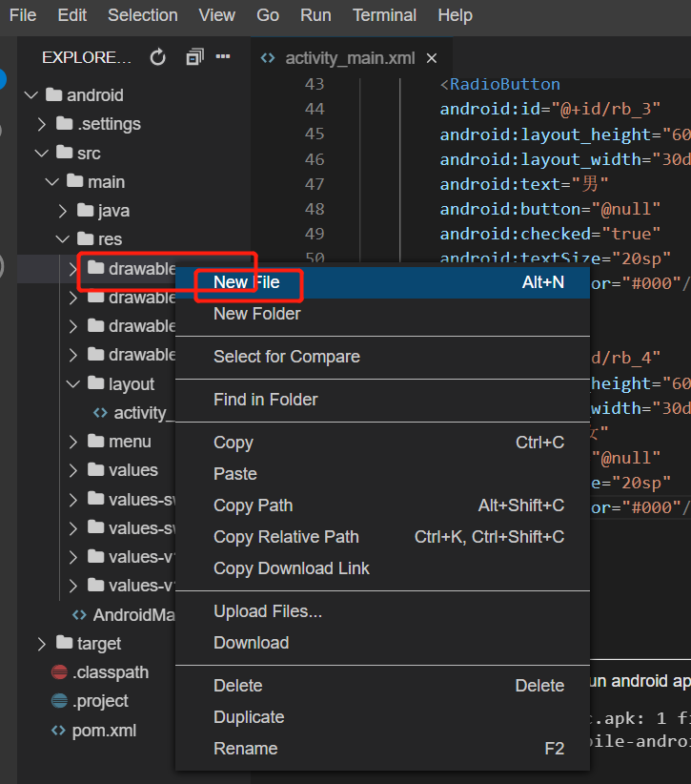691x784 pixels.
Task: Click the .classpath file icon
Action: (x=59, y=672)
